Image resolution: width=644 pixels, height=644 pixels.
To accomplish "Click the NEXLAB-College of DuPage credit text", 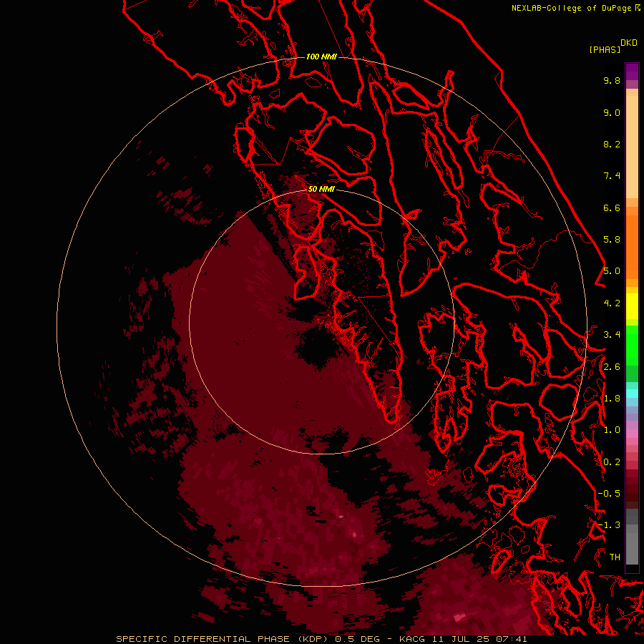I will (x=572, y=8).
